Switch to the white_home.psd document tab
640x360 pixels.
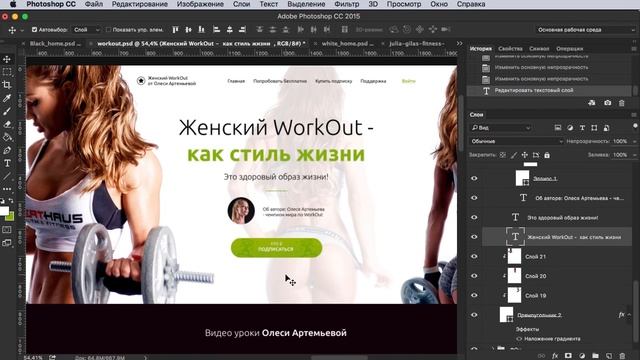pos(347,43)
